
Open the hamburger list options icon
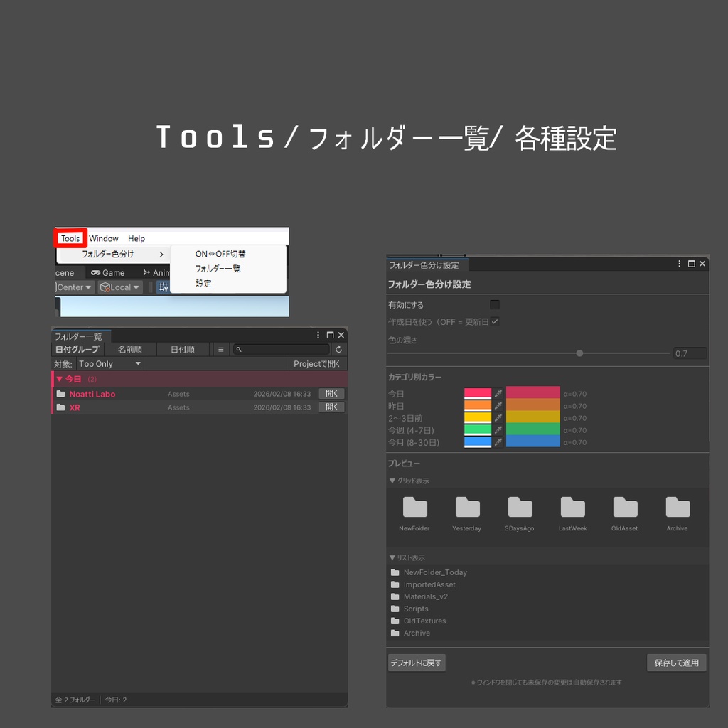223,349
